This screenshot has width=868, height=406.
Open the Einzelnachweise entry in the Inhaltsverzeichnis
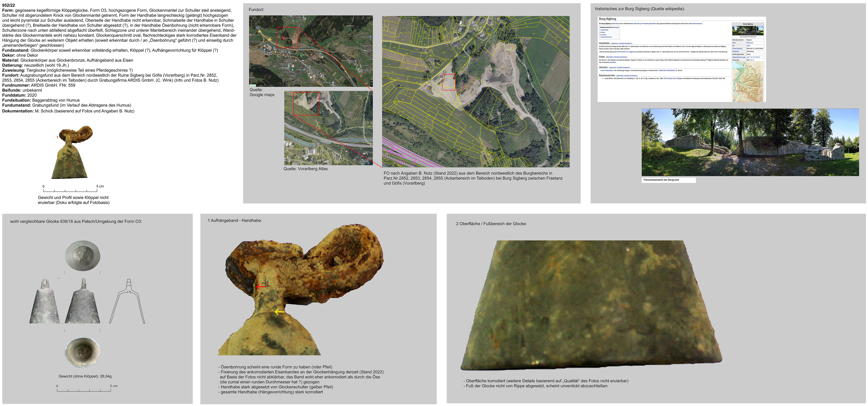point(606,37)
